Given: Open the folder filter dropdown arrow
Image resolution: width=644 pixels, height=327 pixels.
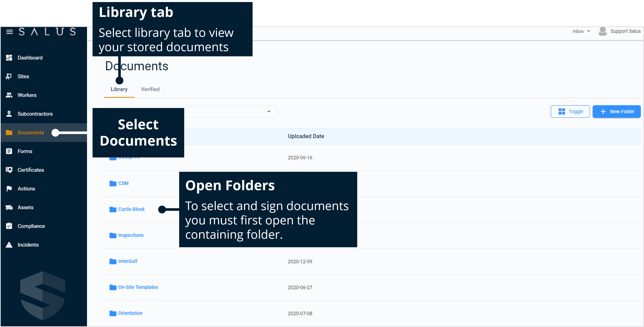Looking at the screenshot, I should point(269,112).
